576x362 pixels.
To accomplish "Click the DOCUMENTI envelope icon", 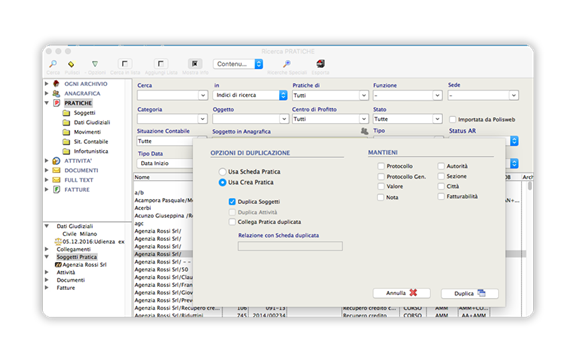I will (56, 170).
